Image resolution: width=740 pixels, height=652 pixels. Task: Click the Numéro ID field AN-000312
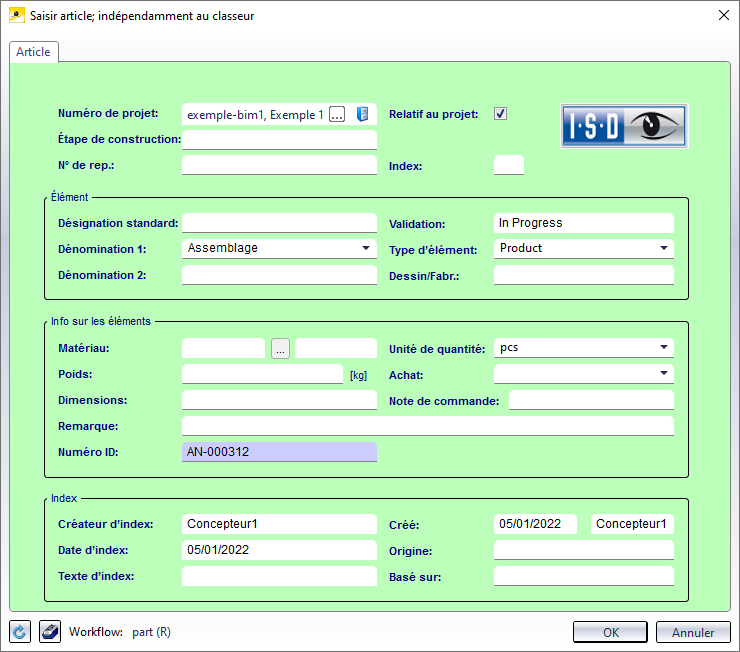[x=279, y=452]
